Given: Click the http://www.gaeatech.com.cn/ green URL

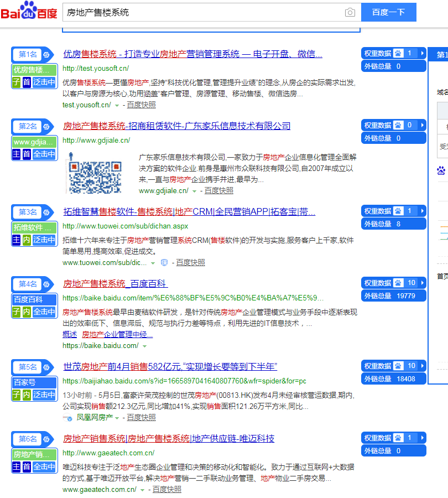Looking at the screenshot, I should pyautogui.click(x=108, y=453).
